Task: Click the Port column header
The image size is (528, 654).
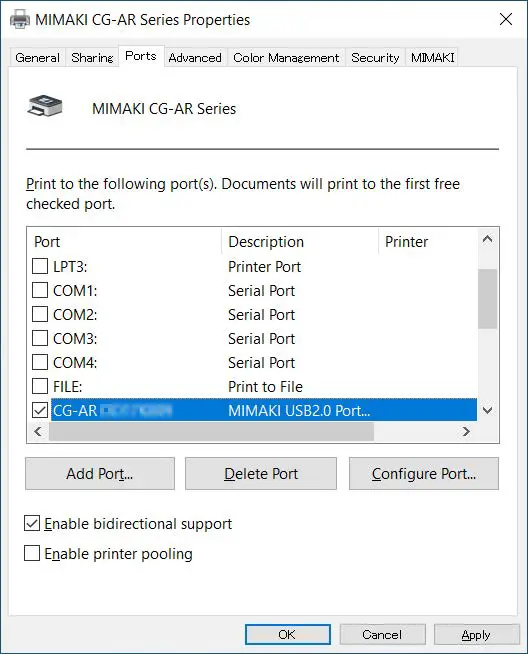Action: [x=124, y=241]
